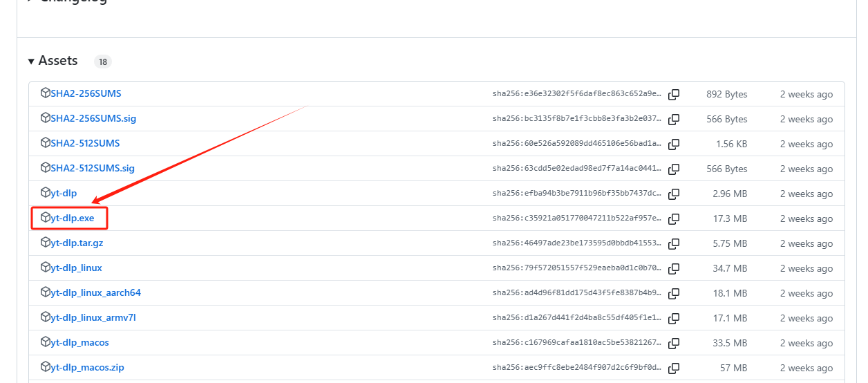The width and height of the screenshot is (868, 383).
Task: Select hash text starting sha256:e36e32302f5f6daf
Action: pos(577,94)
